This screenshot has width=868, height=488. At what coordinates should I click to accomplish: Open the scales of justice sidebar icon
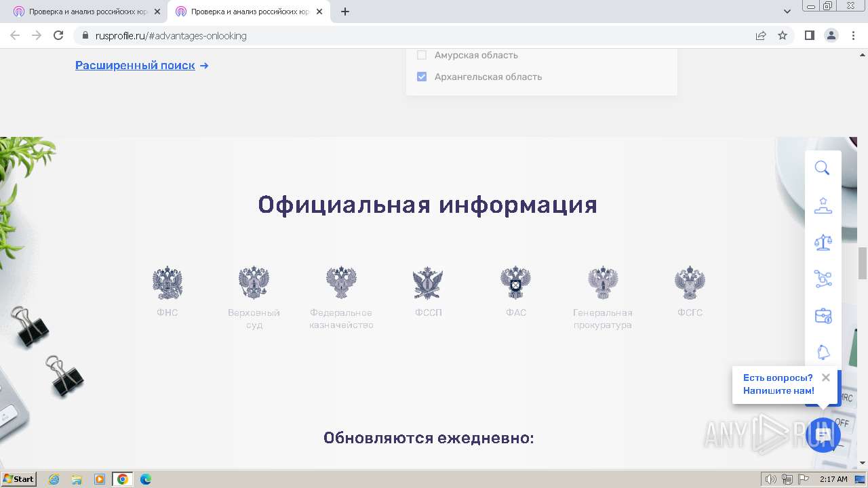coord(823,242)
